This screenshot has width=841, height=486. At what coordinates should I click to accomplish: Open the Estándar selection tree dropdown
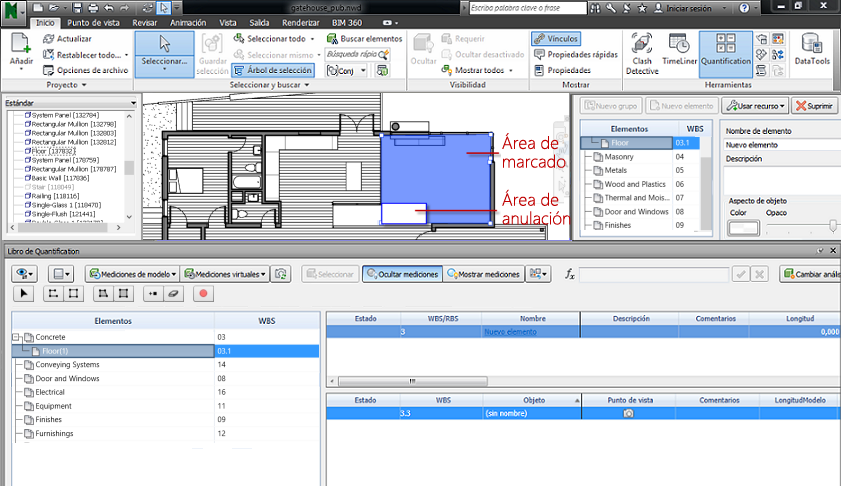tap(133, 103)
